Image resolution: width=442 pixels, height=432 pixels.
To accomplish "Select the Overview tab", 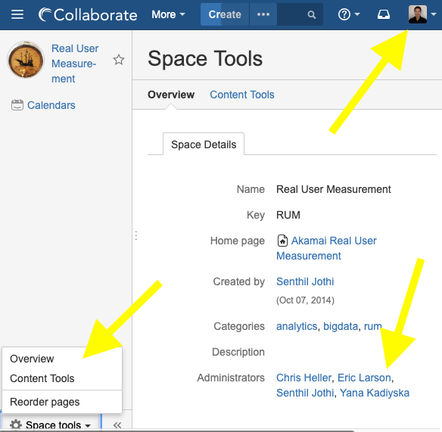I will click(171, 95).
